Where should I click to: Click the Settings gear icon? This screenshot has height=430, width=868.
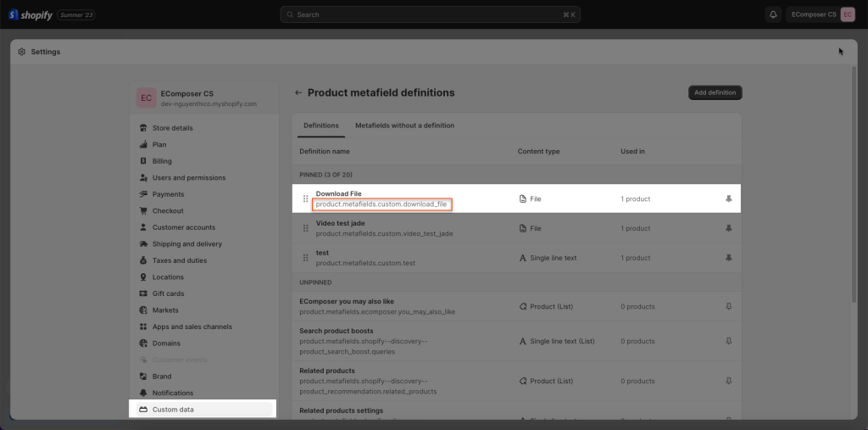21,52
